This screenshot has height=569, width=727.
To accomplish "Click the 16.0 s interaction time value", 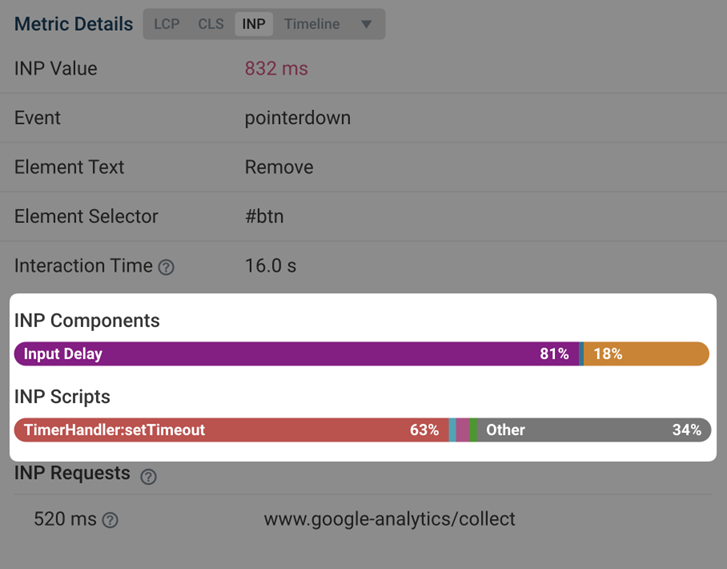I will click(x=270, y=266).
